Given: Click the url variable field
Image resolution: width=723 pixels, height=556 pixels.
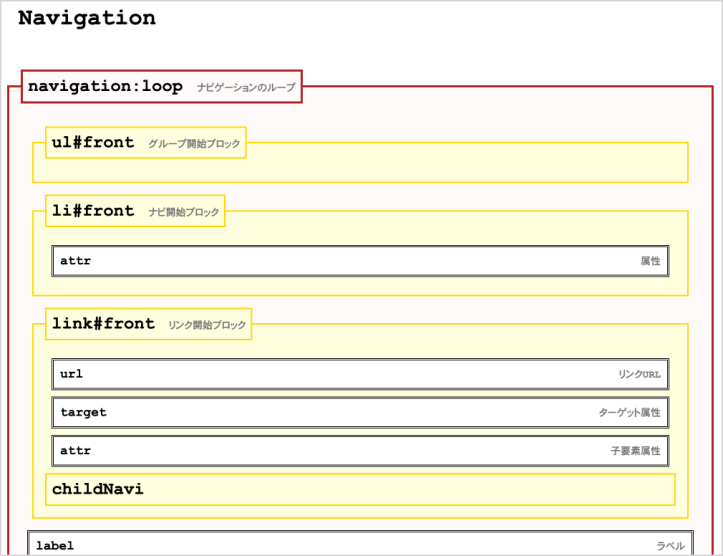Looking at the screenshot, I should coord(71,374).
